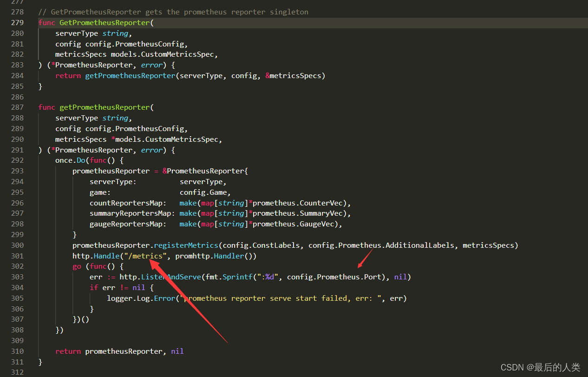Click *models.CustomMetricsSpec on line 290
The image size is (588, 377).
point(164,139)
